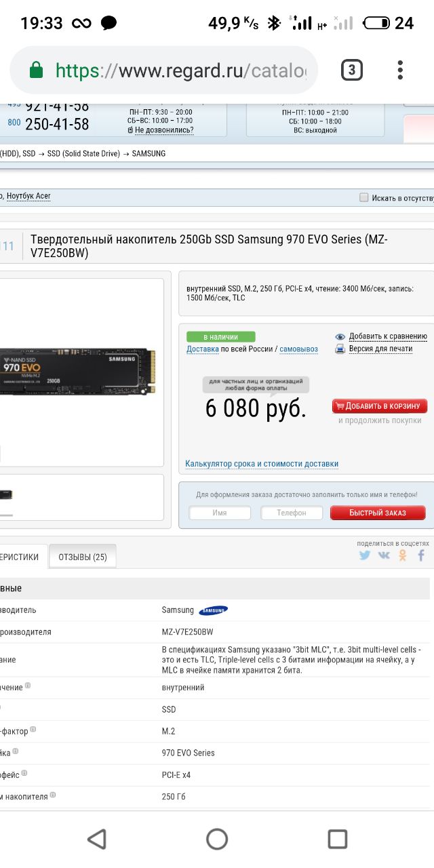Tap the Android back navigation button
The image size is (434, 868).
pyautogui.click(x=97, y=839)
